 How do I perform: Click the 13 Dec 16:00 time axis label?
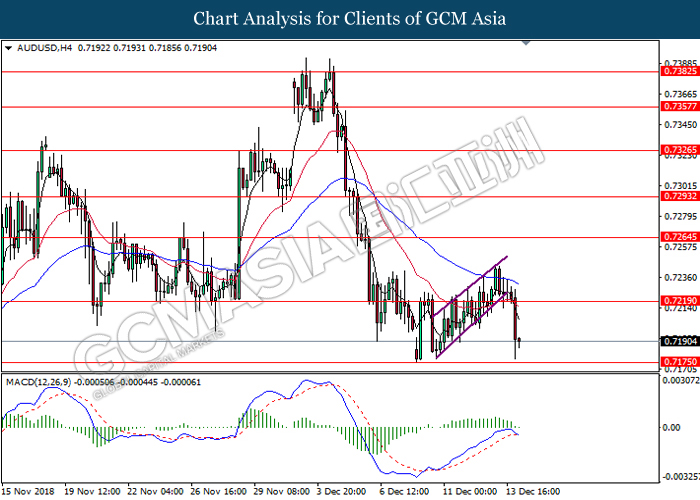coord(533,492)
